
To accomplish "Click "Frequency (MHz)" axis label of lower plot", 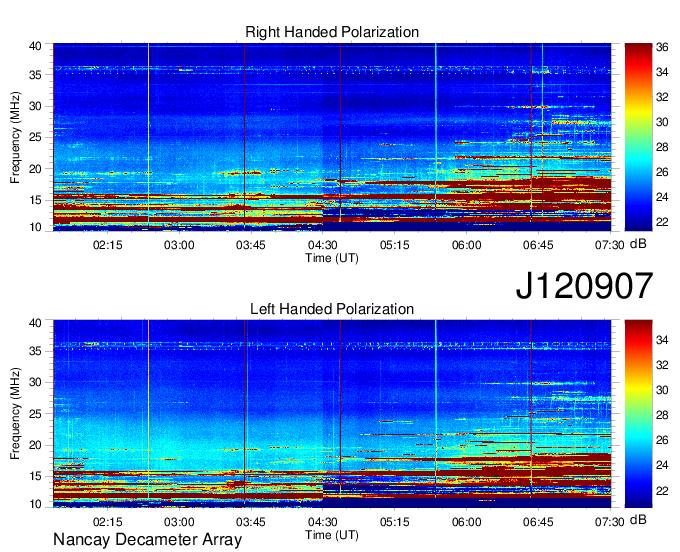I will click(15, 414).
